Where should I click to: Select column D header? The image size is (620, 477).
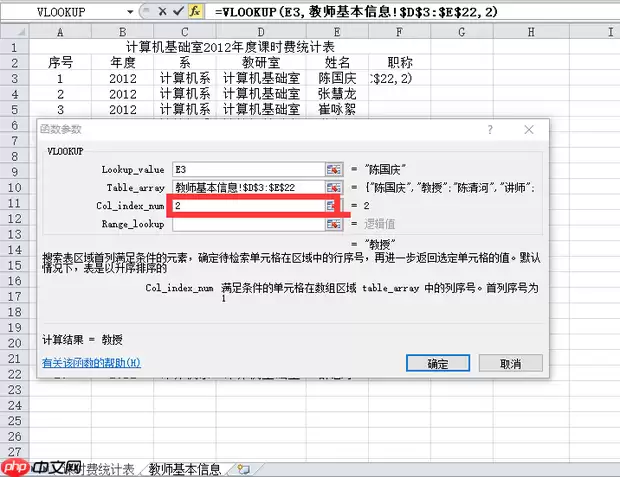click(261, 32)
